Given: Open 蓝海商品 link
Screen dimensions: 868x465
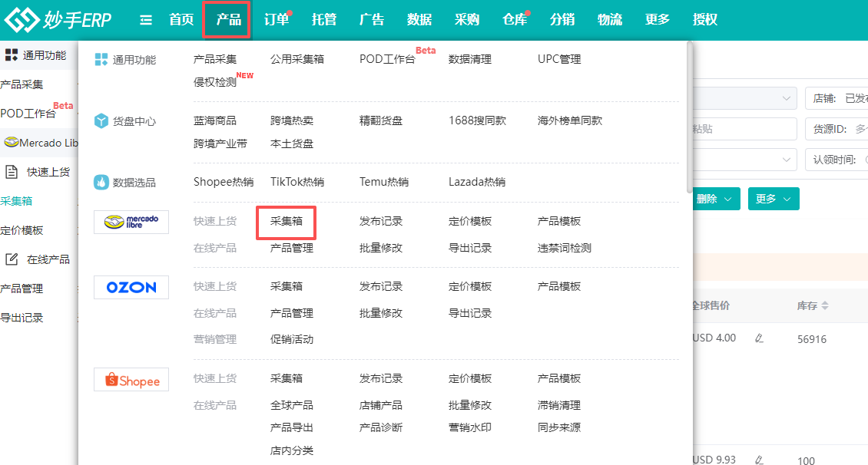Looking at the screenshot, I should (x=215, y=120).
